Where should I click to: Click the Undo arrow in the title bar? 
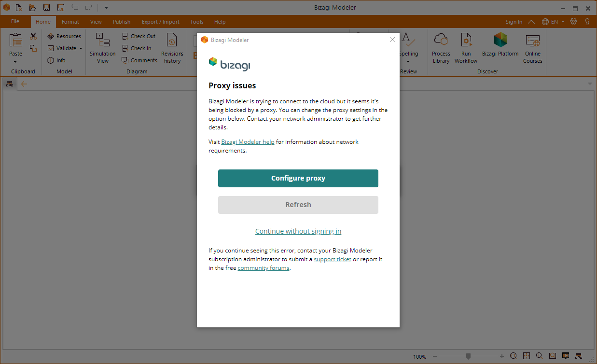point(75,7)
